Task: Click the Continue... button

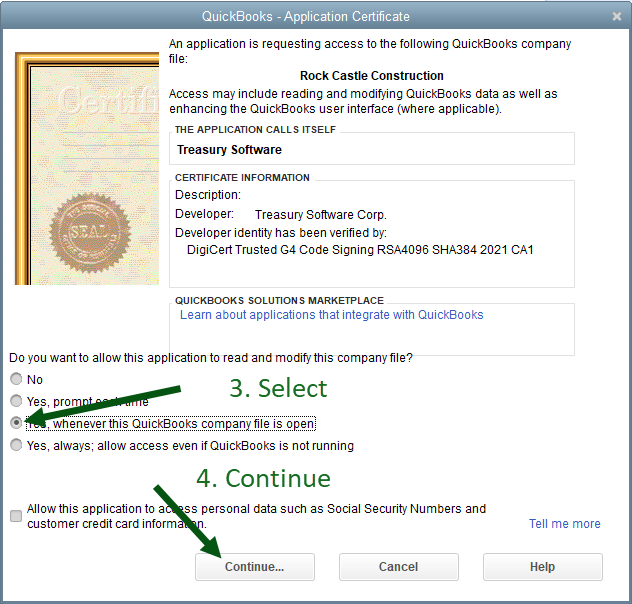Action: (x=255, y=567)
